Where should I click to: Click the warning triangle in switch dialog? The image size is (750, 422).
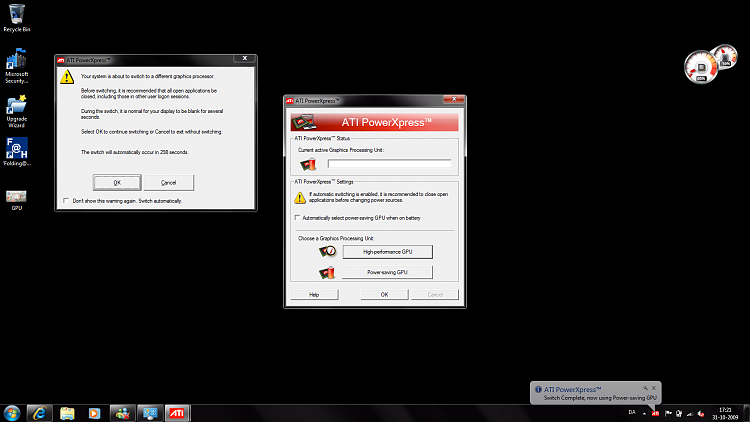tap(67, 77)
